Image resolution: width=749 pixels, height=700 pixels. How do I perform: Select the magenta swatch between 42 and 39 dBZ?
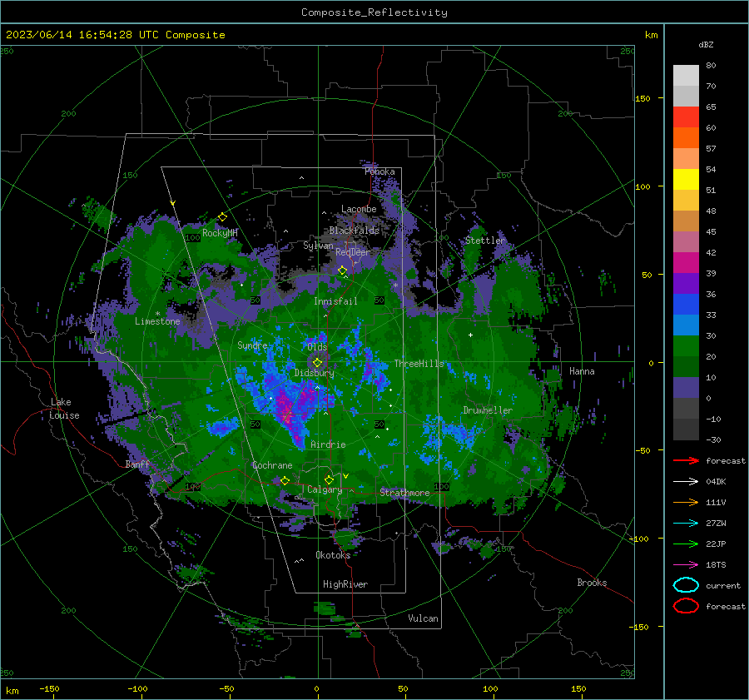(x=686, y=263)
